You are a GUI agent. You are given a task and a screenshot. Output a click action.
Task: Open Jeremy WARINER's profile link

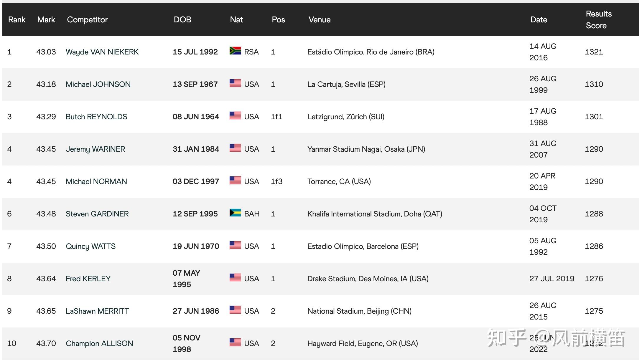click(95, 149)
